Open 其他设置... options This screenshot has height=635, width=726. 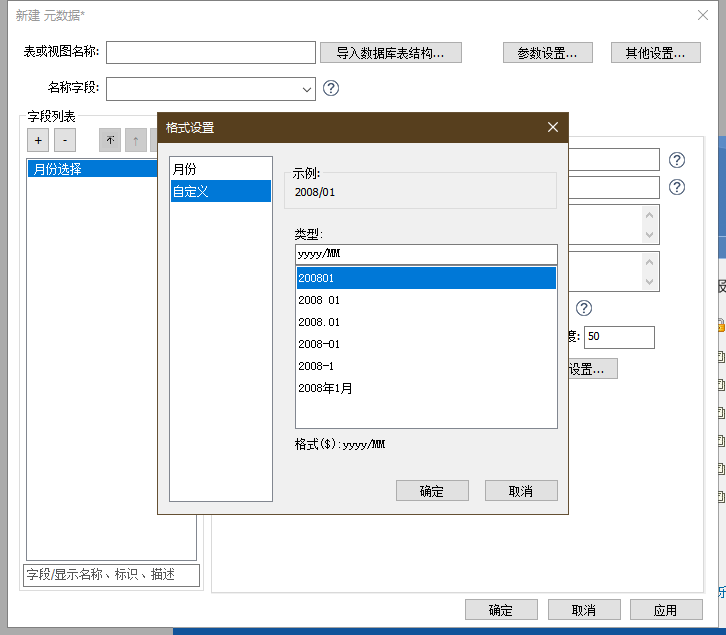(x=655, y=53)
